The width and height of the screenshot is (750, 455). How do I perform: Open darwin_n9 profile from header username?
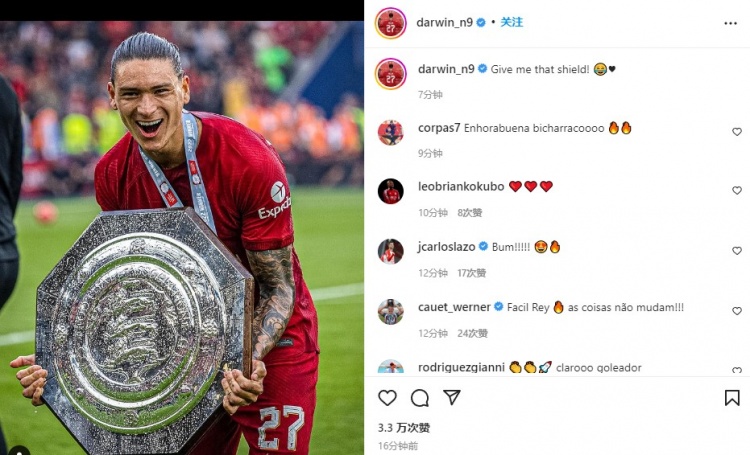pyautogui.click(x=444, y=22)
